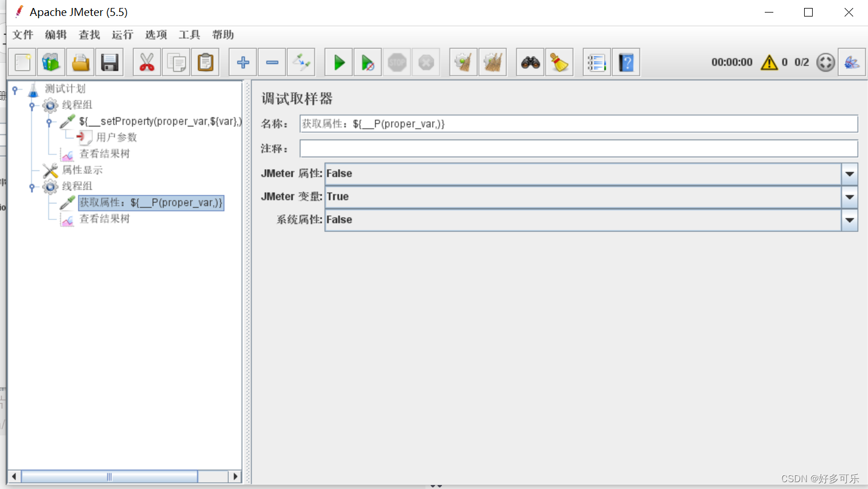This screenshot has width=868, height=489.
Task: Expand all nodes with plus icon
Action: point(243,62)
